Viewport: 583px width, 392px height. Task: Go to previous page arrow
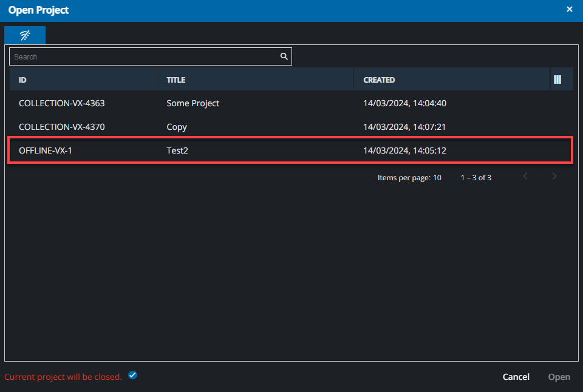point(526,177)
